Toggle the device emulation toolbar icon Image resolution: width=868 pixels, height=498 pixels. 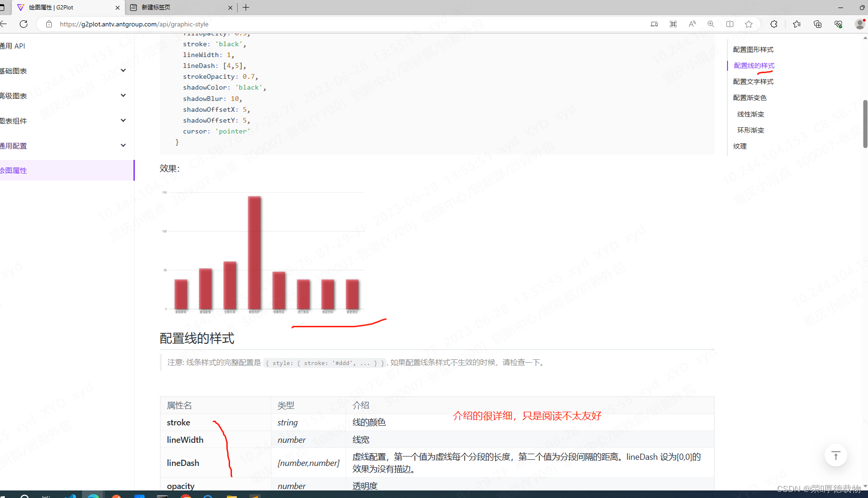654,24
